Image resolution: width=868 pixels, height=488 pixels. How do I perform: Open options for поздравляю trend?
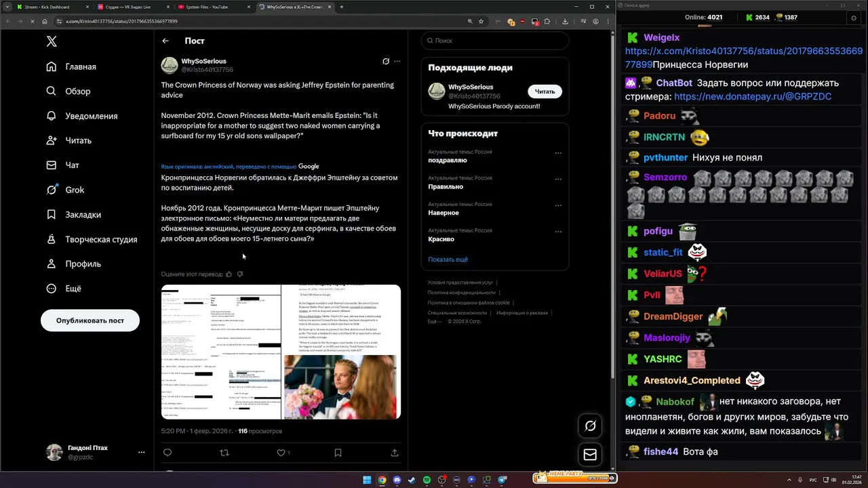click(x=558, y=153)
